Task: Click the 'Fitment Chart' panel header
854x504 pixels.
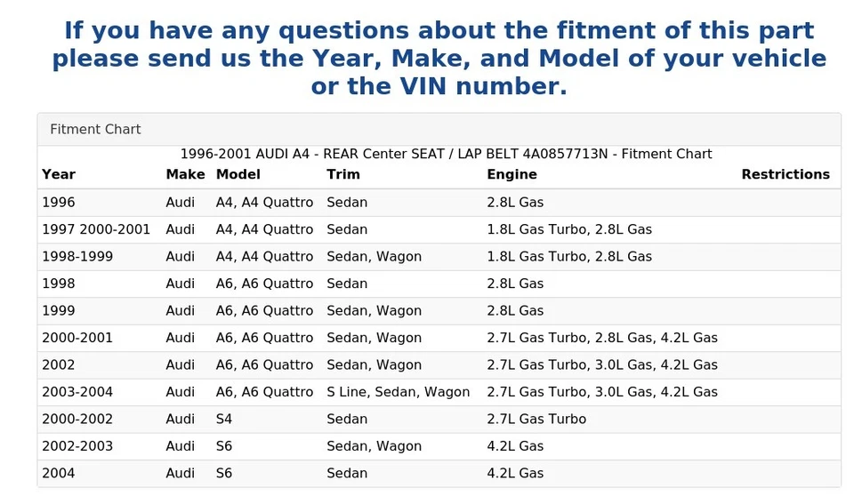Action: (95, 130)
